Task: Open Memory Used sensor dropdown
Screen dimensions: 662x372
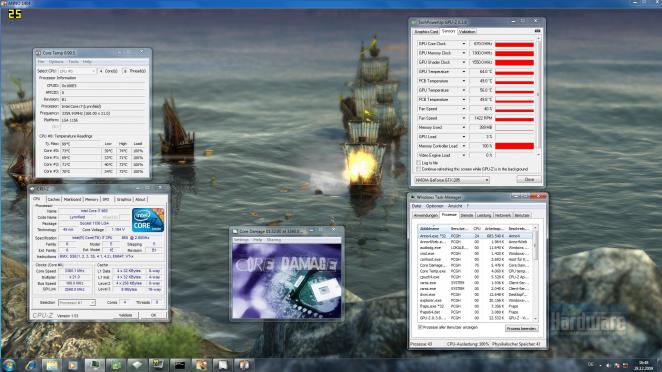Action: coord(464,127)
